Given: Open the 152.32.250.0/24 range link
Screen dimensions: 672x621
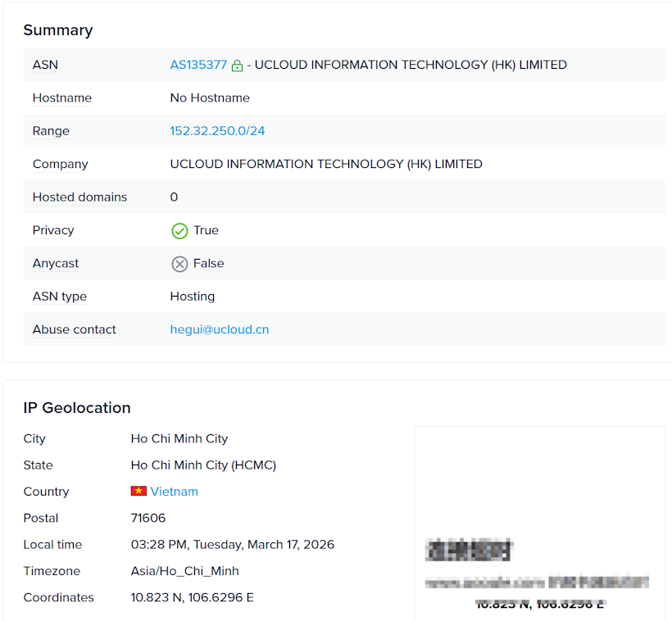Looking at the screenshot, I should click(217, 131).
